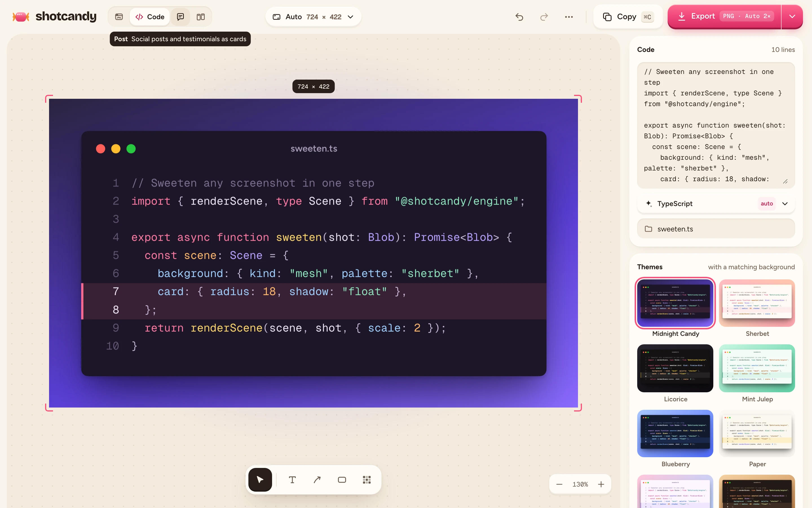812x508 pixels.
Task: Select the Midnight Candy theme
Action: 675,303
